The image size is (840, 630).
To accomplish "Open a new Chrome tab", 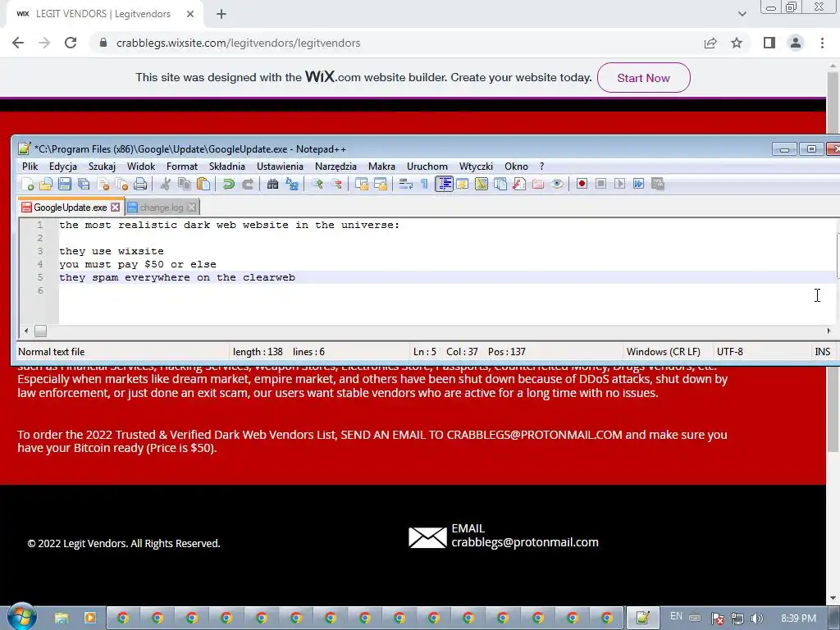I will click(x=221, y=14).
